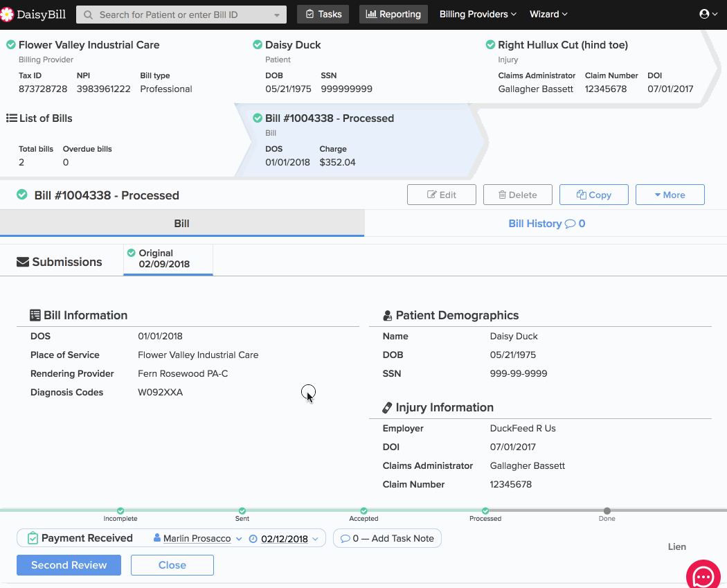Viewport: 727px width, 588px height.
Task: Open search field dropdown arrow
Action: pos(277,15)
